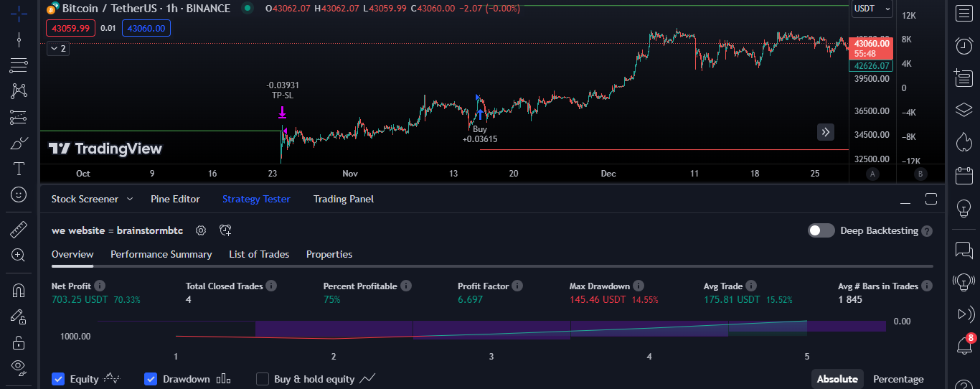Toggle magnet mode for drawings

pos(19,291)
